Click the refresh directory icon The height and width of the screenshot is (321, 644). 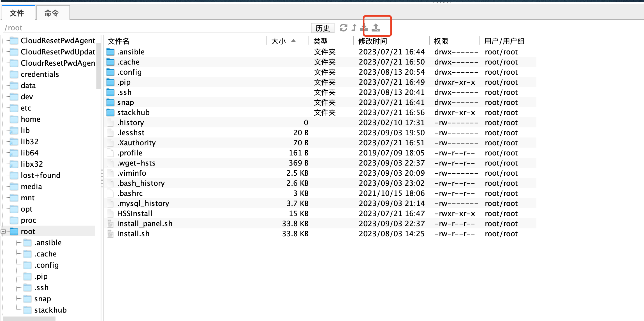(343, 27)
